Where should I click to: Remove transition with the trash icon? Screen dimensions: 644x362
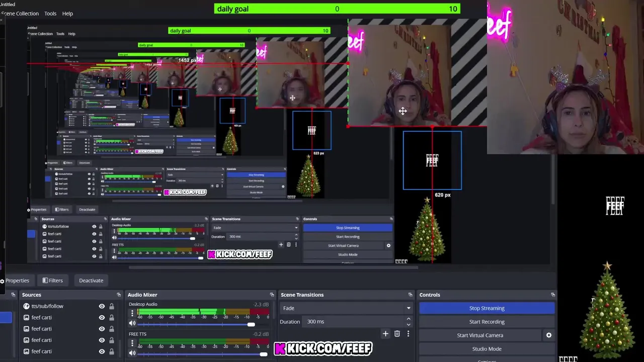tap(397, 334)
